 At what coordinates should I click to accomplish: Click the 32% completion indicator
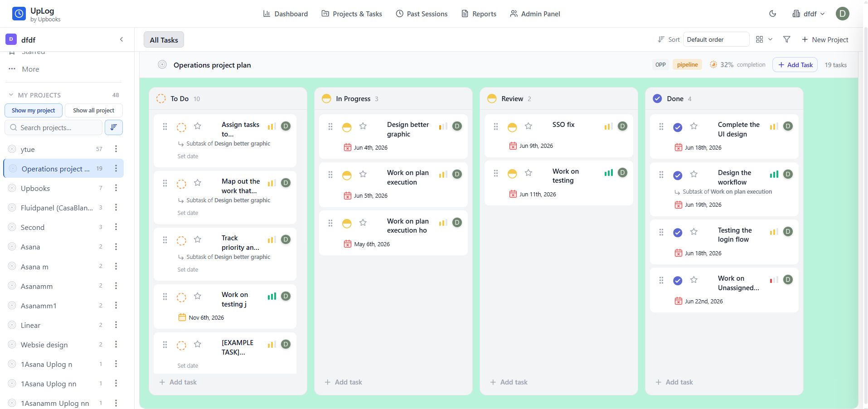pyautogui.click(x=737, y=65)
